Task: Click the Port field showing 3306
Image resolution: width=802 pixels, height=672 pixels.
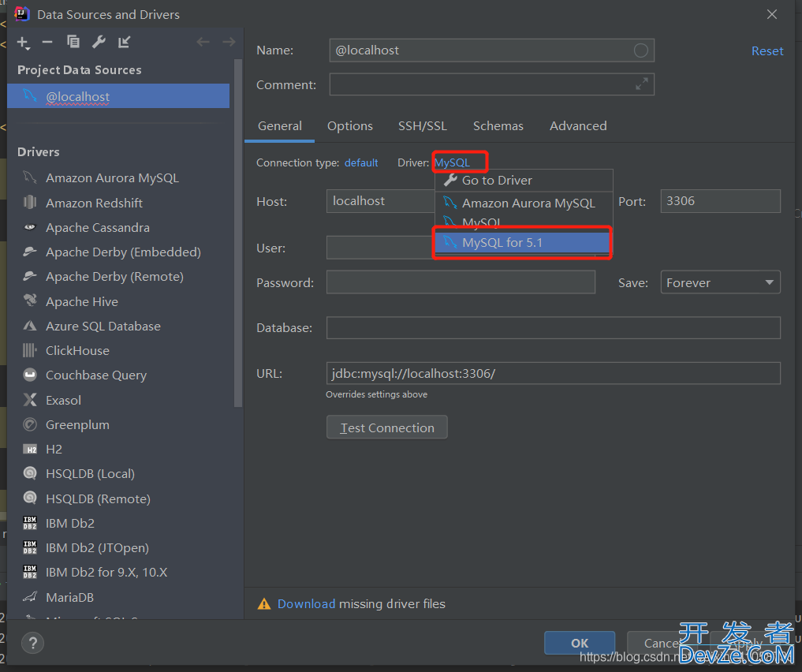Action: (x=720, y=201)
